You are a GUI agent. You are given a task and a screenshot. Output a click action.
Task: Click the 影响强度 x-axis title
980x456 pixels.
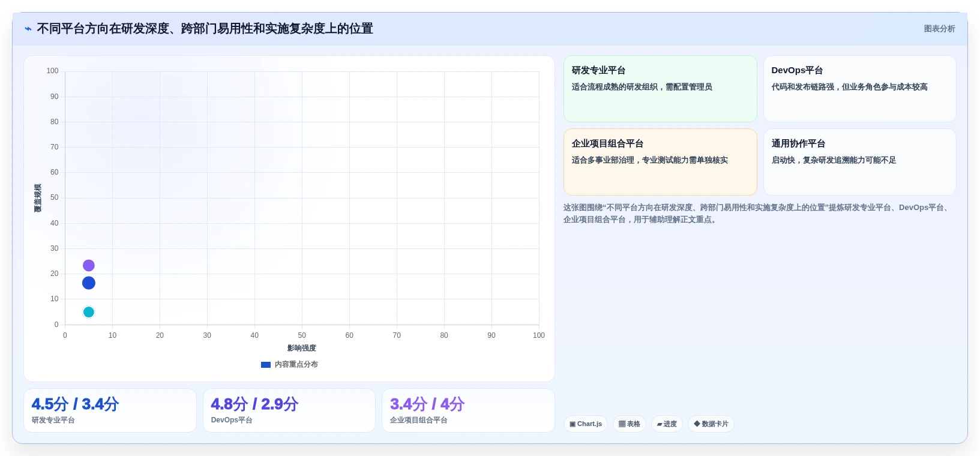[x=302, y=348]
